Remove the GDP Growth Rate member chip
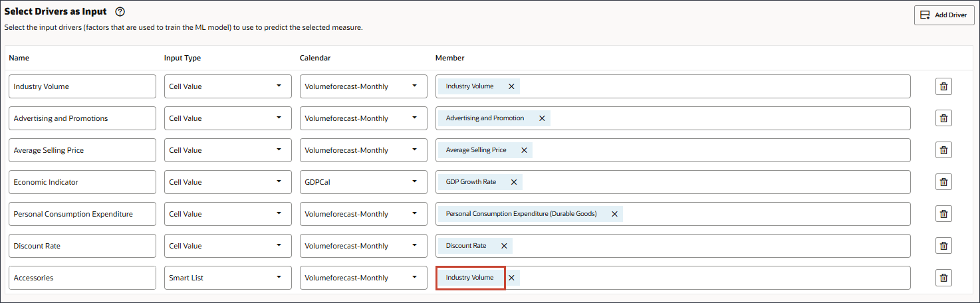 (513, 182)
